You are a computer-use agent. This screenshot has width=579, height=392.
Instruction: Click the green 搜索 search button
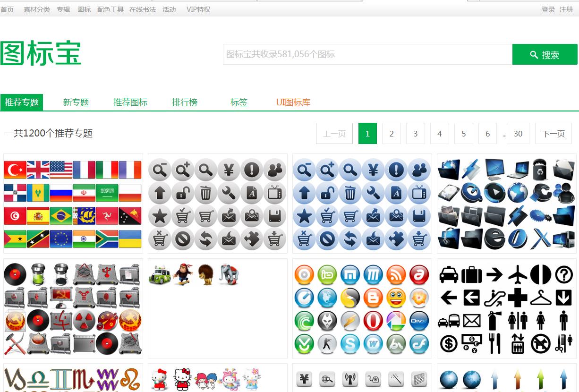coord(545,54)
